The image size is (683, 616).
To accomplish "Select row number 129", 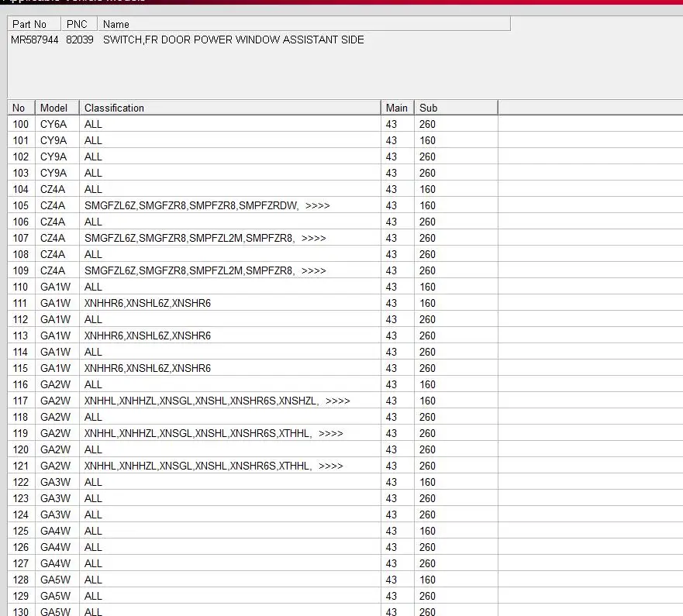I will [20, 597].
